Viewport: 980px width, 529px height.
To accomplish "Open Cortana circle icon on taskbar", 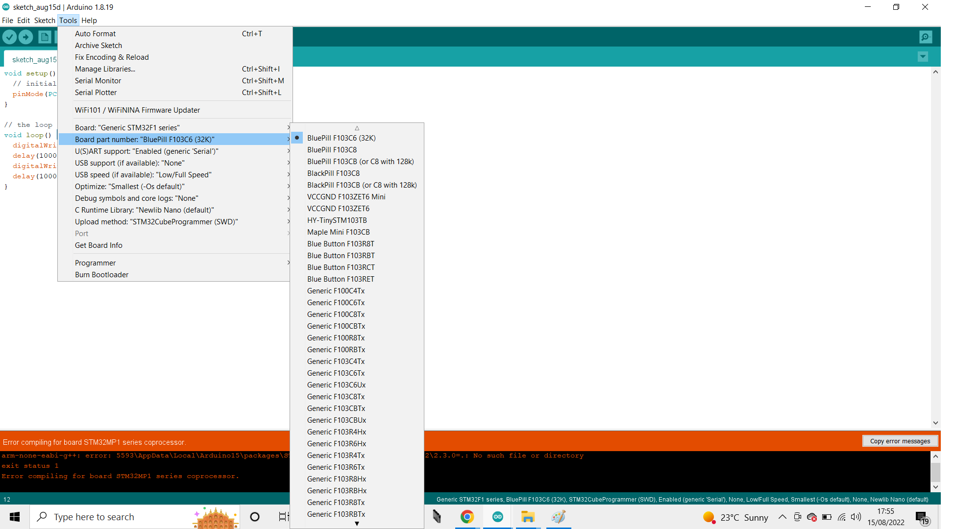I will click(x=255, y=517).
